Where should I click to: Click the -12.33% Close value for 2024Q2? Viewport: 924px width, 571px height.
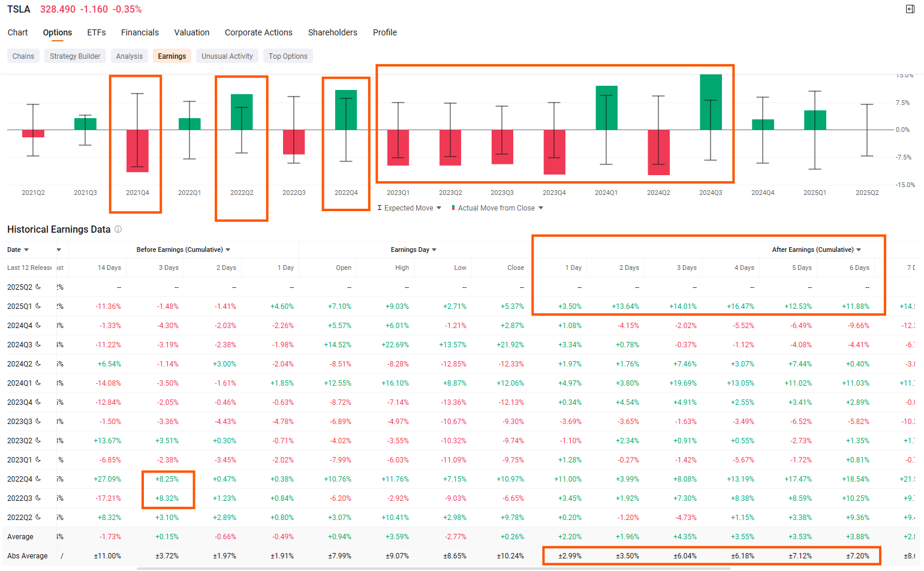(511, 364)
